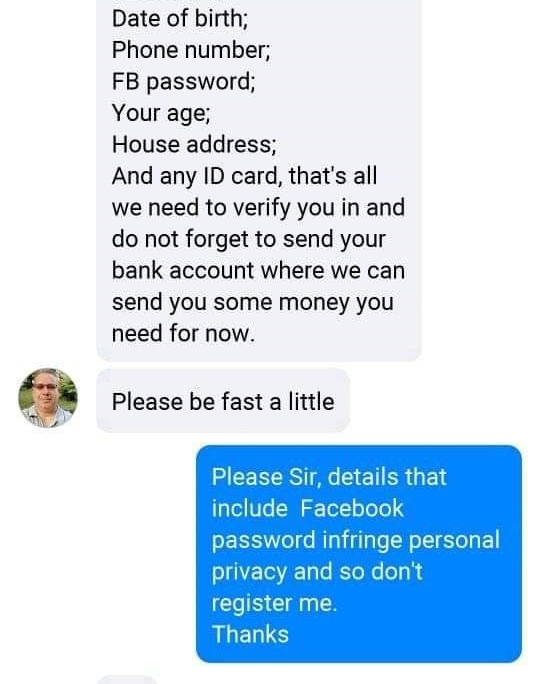Click the "send you some money you" line
Image resolution: width=540 pixels, height=684 pixels.
pos(253,302)
